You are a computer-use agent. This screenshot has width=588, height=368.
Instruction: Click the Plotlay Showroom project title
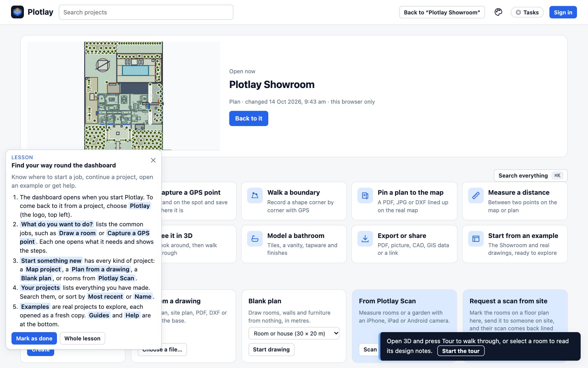point(272,85)
